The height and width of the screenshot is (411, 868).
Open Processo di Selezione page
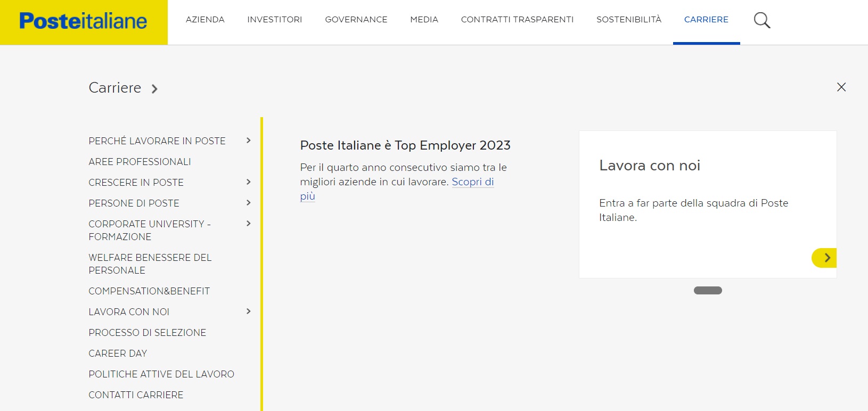(148, 333)
